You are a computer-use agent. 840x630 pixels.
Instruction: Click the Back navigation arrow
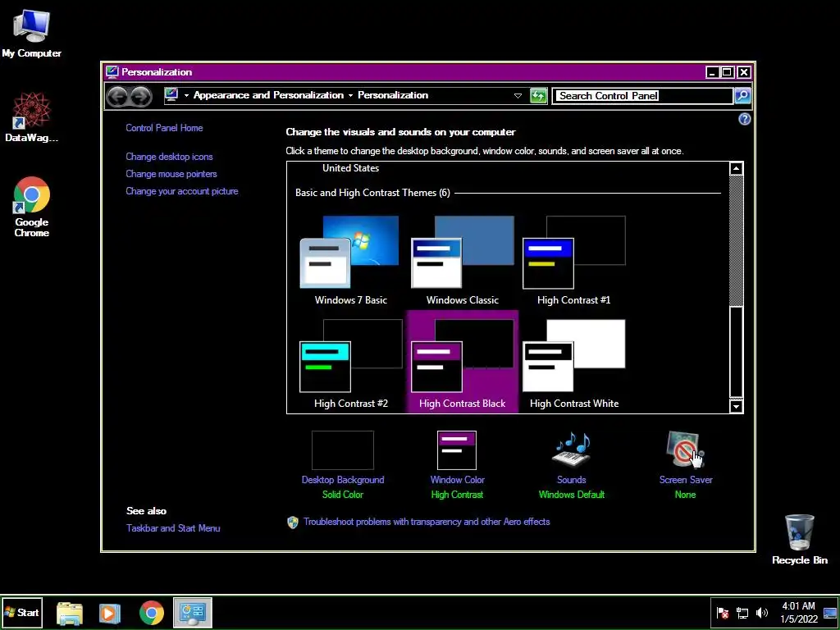coord(116,97)
